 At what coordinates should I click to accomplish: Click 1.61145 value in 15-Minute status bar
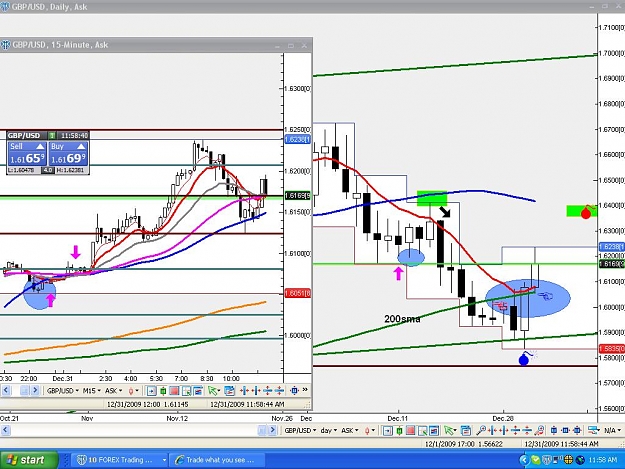[x=176, y=404]
